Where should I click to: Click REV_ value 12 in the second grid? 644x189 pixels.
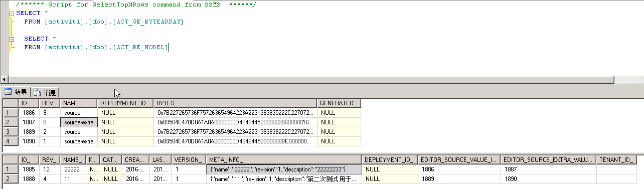click(x=50, y=169)
